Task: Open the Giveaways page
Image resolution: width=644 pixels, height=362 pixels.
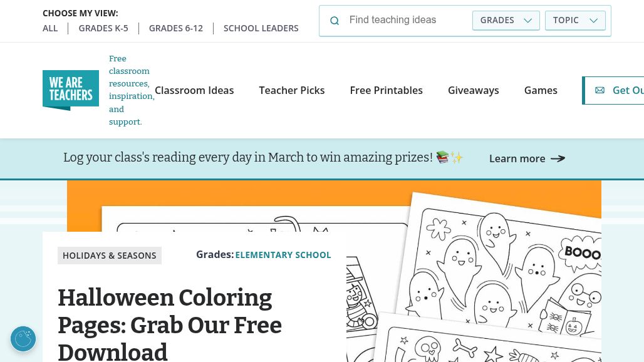Action: (x=474, y=90)
